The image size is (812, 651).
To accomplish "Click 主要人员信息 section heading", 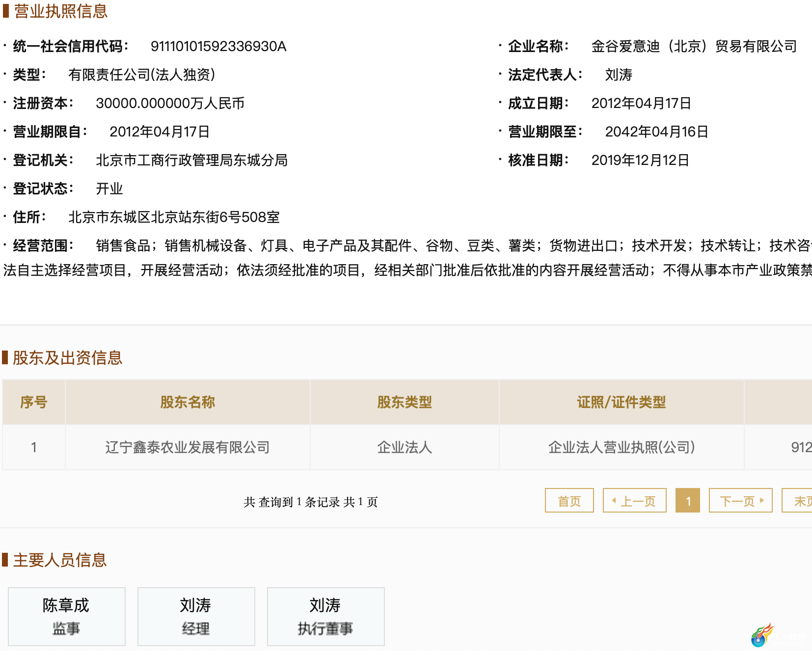I will (x=60, y=560).
